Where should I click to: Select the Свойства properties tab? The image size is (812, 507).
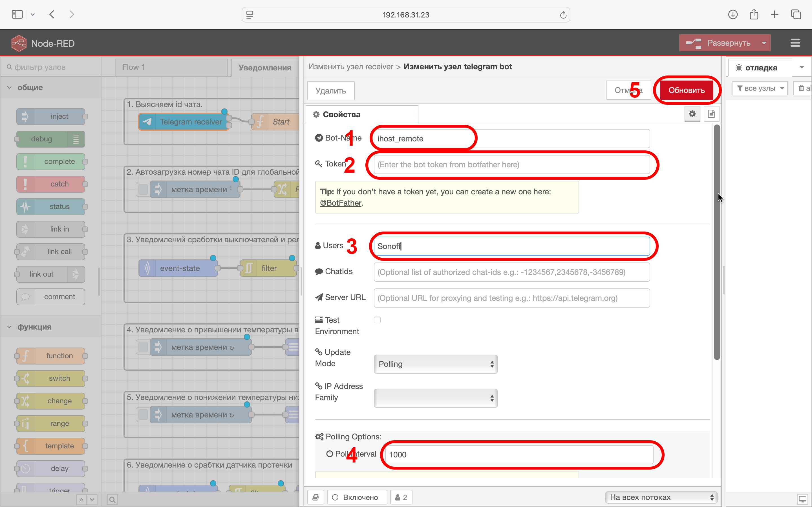tap(341, 114)
